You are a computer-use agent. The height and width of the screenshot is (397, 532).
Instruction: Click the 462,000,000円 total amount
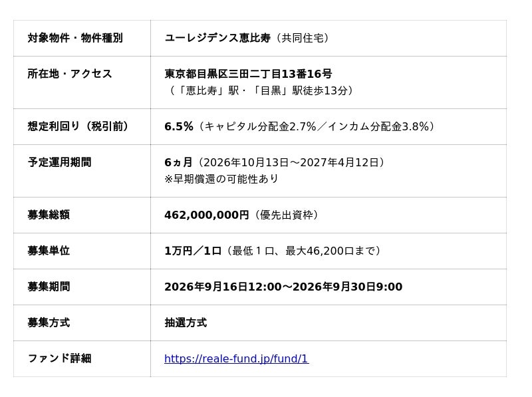tap(207, 215)
